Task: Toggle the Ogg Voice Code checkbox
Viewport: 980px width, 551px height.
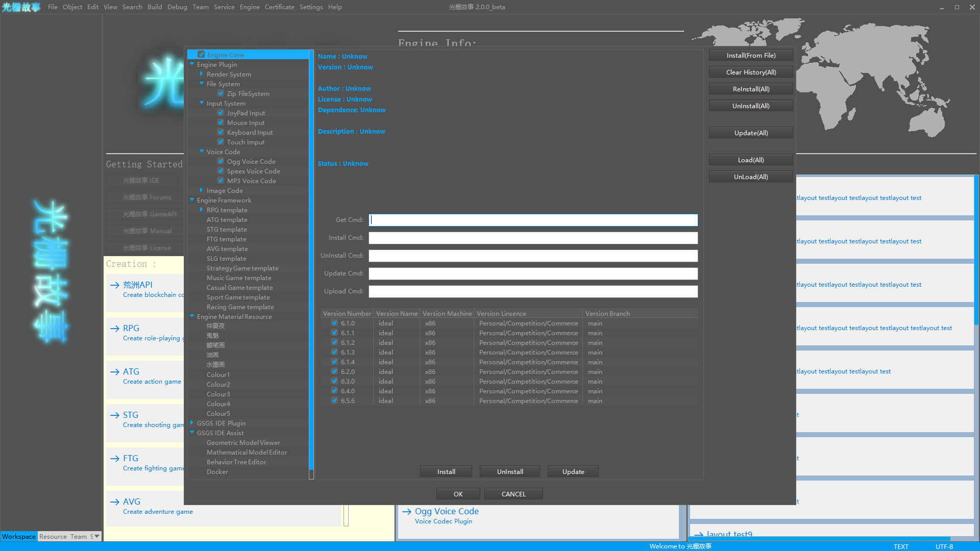Action: pos(220,161)
